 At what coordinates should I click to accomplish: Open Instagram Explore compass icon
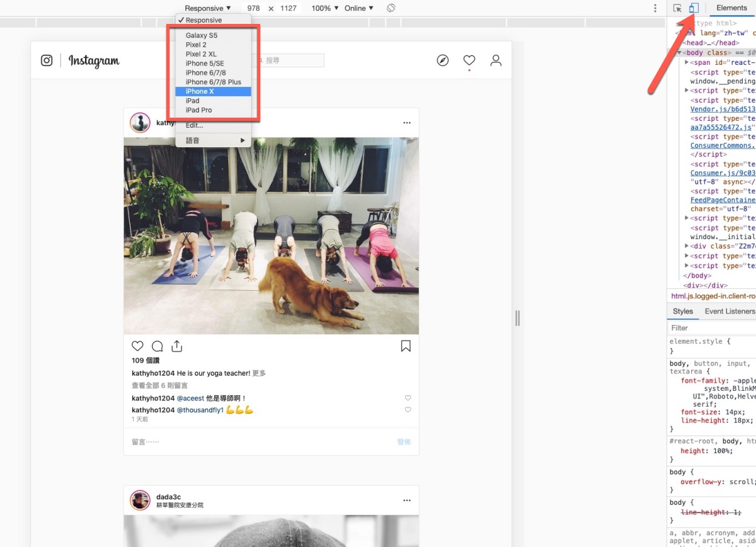coord(443,60)
